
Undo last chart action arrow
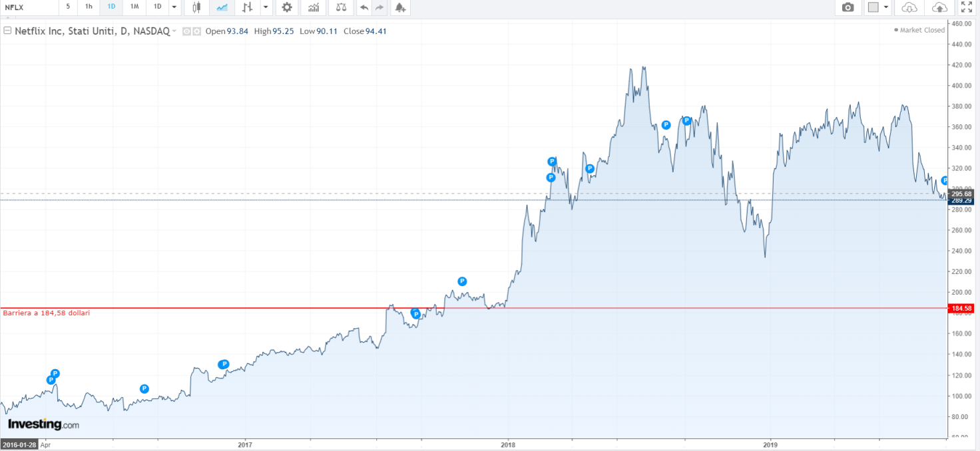point(364,7)
